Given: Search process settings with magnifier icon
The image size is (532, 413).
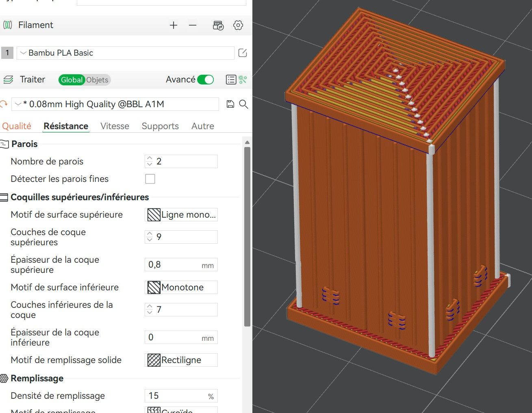Looking at the screenshot, I should coord(243,104).
